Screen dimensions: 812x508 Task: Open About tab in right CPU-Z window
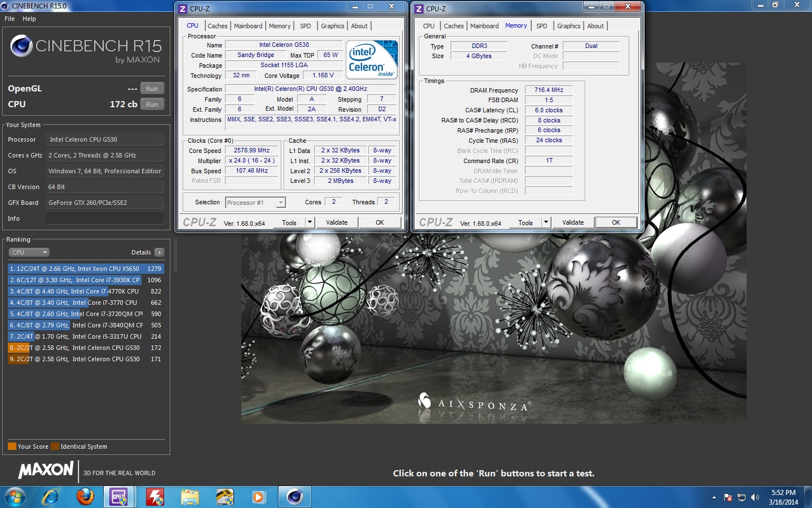point(595,26)
